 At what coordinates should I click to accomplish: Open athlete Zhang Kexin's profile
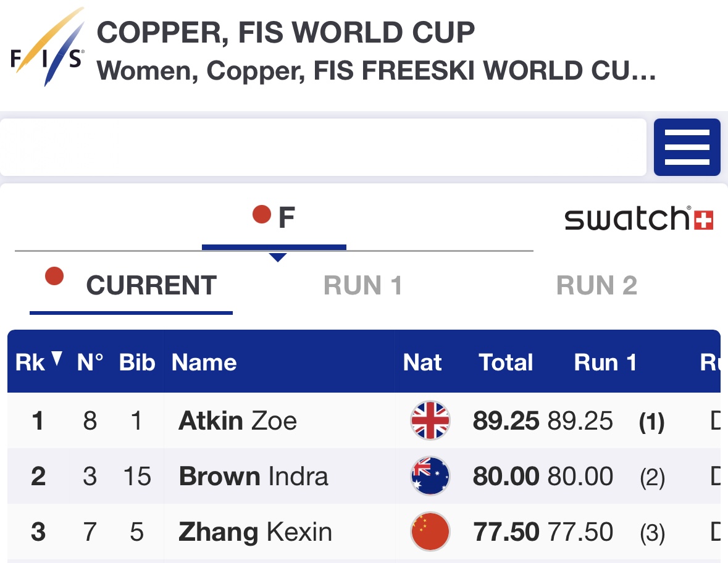255,532
